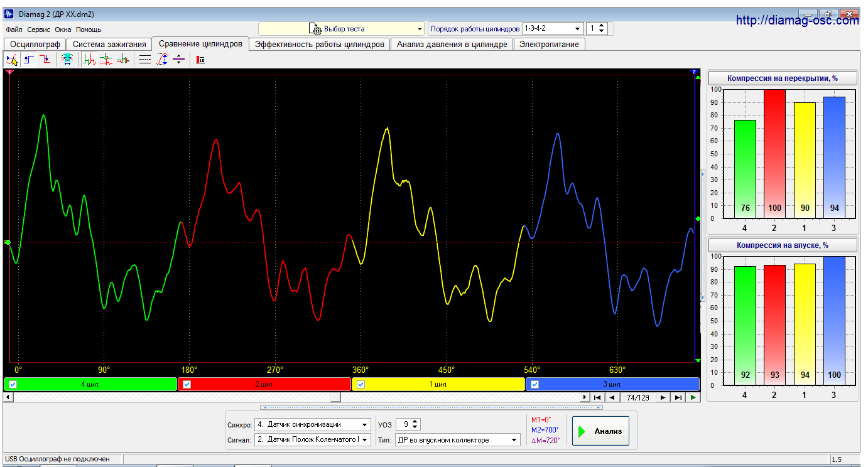Switch to Система зажигания tab

109,45
